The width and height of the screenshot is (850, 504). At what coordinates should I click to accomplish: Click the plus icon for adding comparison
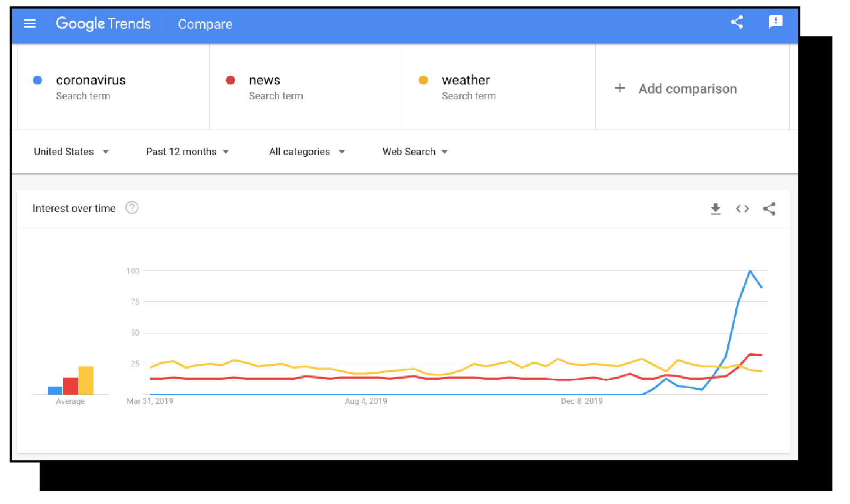(619, 88)
